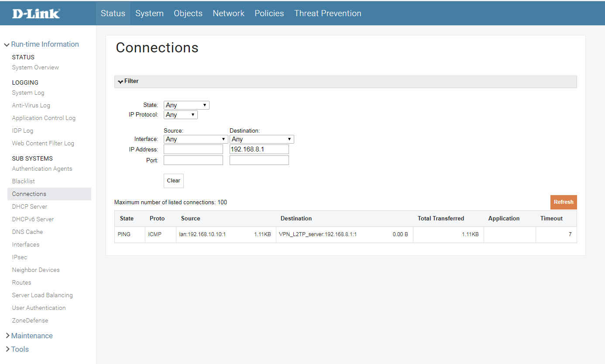Open the Threat Prevention tab

coord(327,14)
